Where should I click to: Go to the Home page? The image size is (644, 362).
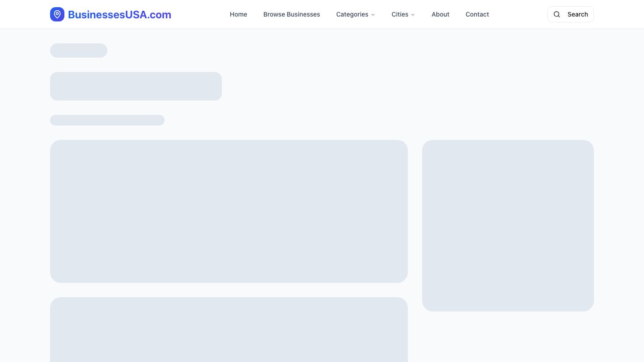(x=238, y=14)
